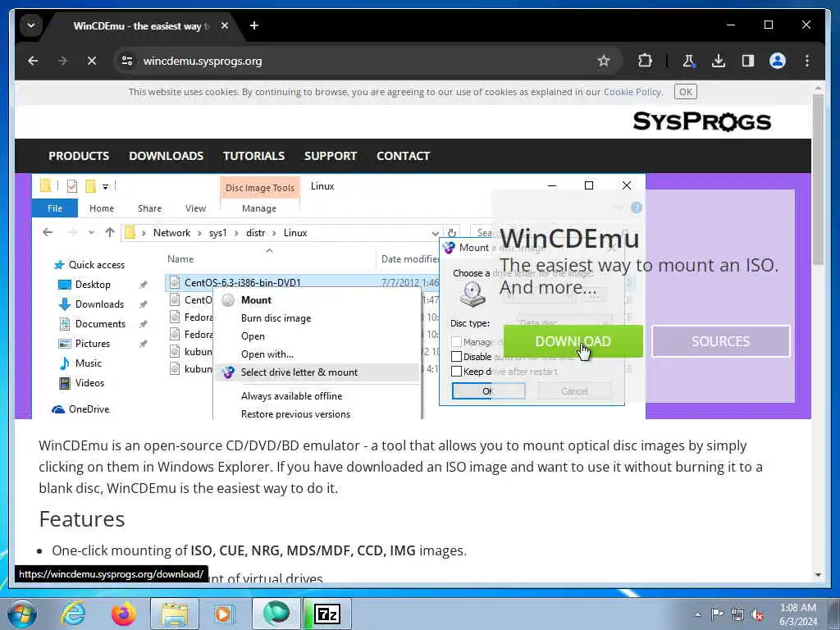
Task: Accept cookies with the OK button
Action: [x=686, y=92]
